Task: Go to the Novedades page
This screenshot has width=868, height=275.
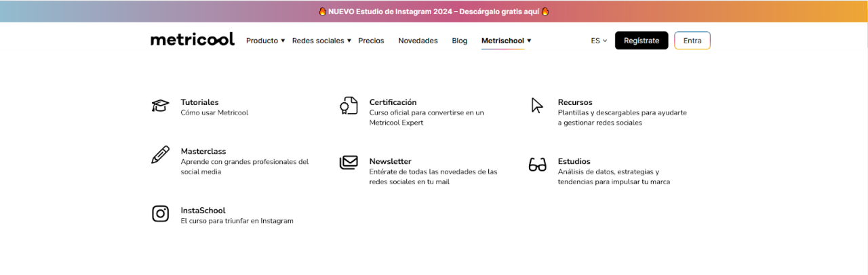Action: (418, 41)
